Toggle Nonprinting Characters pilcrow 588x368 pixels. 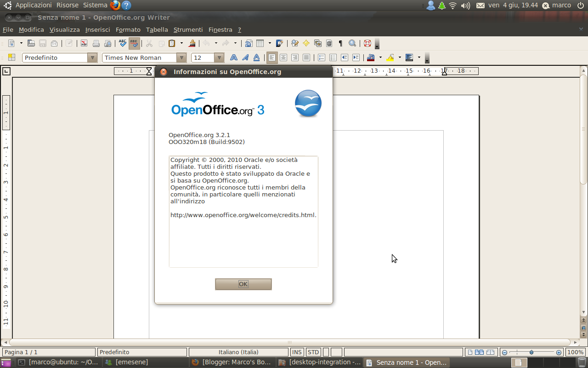[x=340, y=43]
